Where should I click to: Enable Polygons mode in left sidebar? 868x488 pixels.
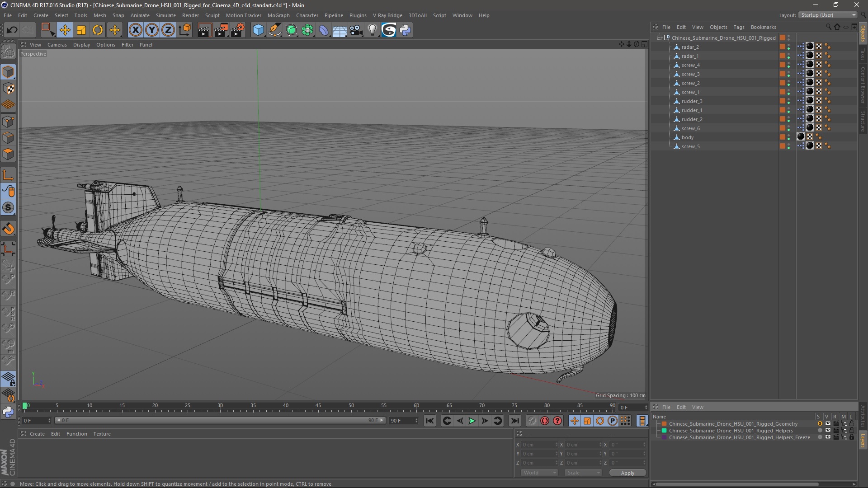coord(8,154)
